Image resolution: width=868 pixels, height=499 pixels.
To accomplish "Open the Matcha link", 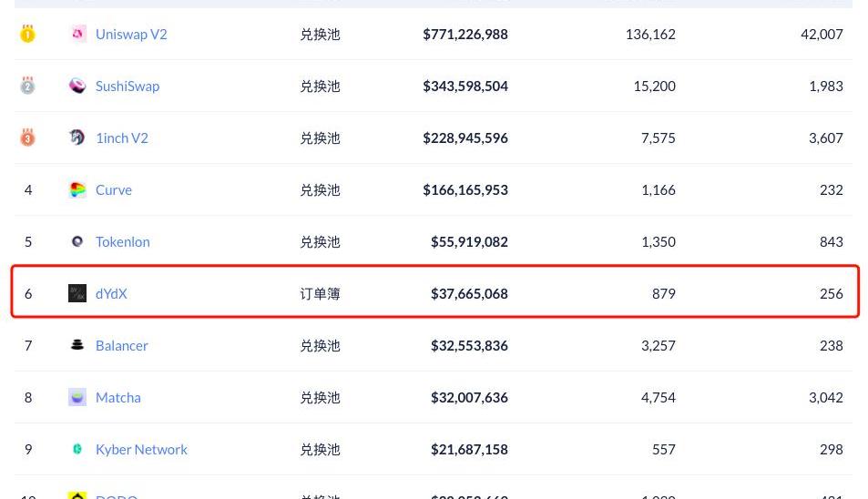I will pyautogui.click(x=117, y=398).
